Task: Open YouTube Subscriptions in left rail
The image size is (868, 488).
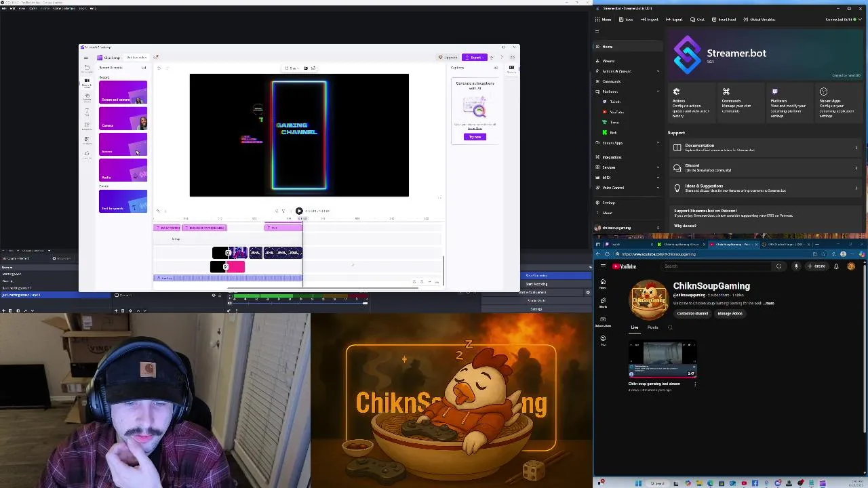Action: pyautogui.click(x=603, y=321)
